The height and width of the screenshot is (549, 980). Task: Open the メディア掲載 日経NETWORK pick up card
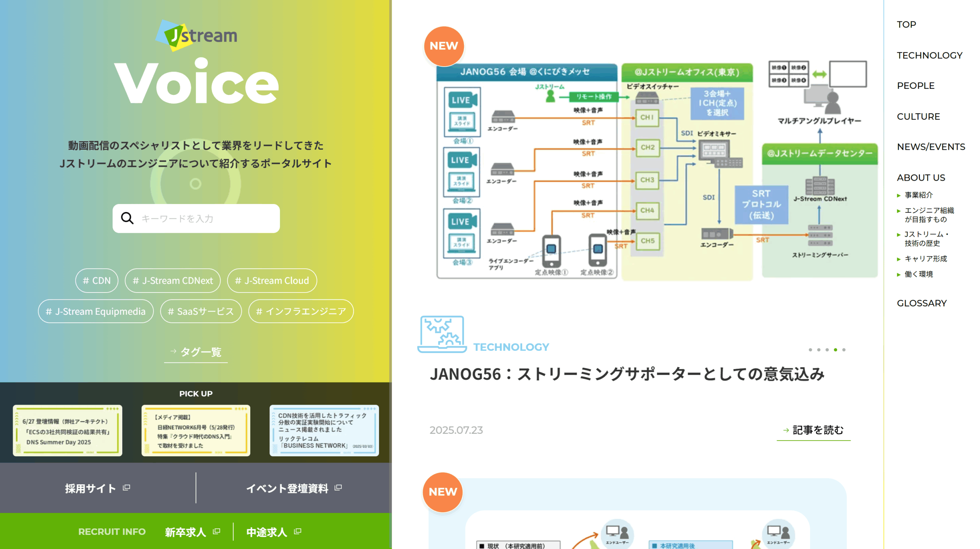click(196, 430)
